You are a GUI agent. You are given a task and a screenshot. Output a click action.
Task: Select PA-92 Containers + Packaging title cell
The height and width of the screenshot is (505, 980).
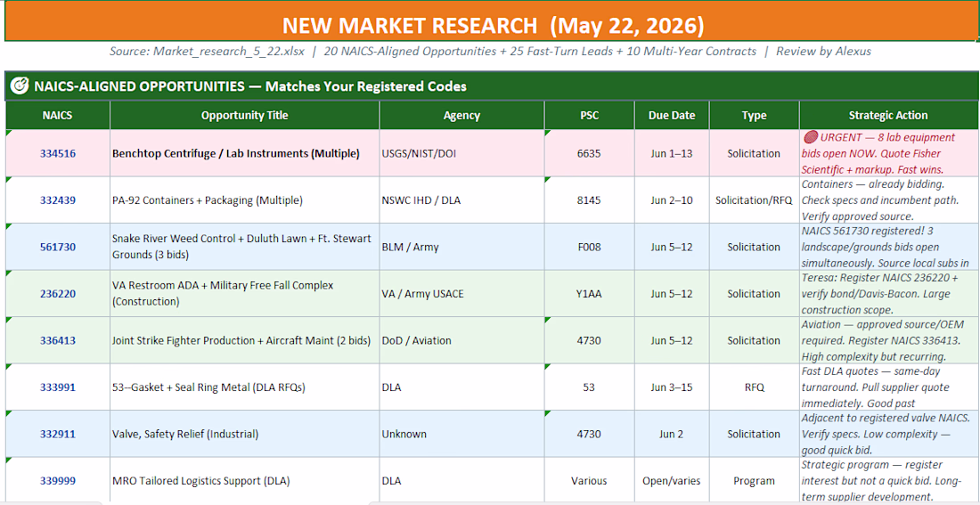click(x=245, y=200)
